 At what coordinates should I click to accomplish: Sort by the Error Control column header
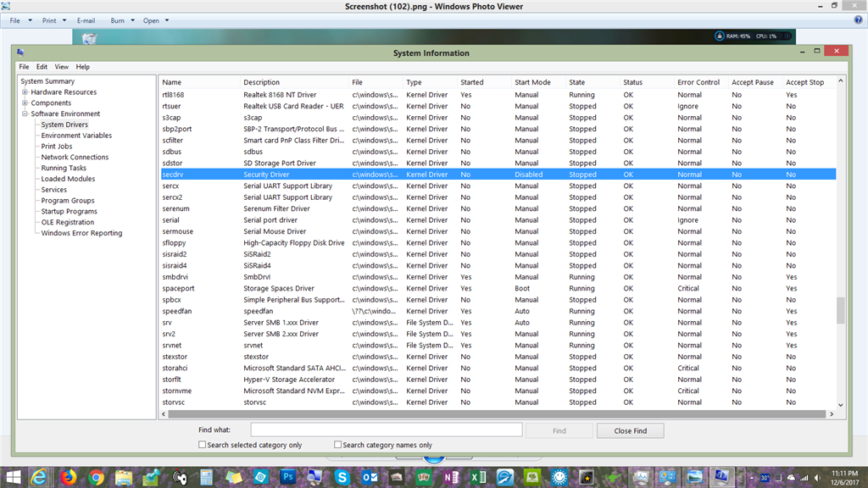701,82
